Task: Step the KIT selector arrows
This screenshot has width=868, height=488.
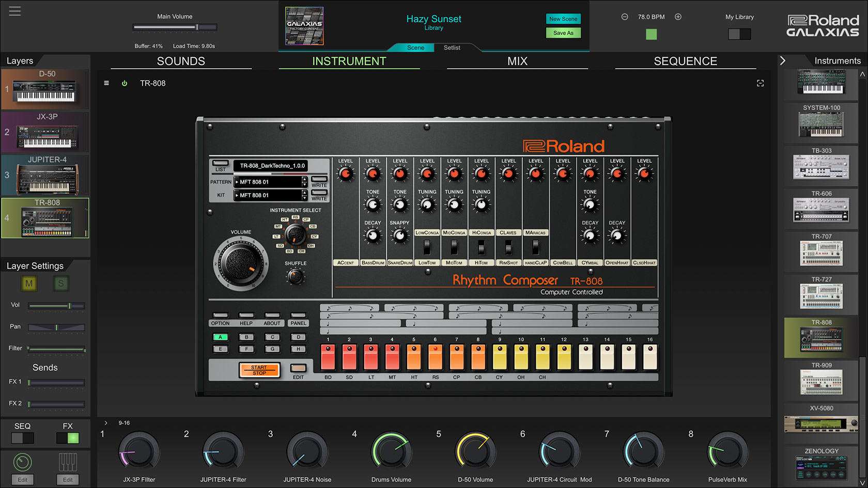Action: pos(305,195)
